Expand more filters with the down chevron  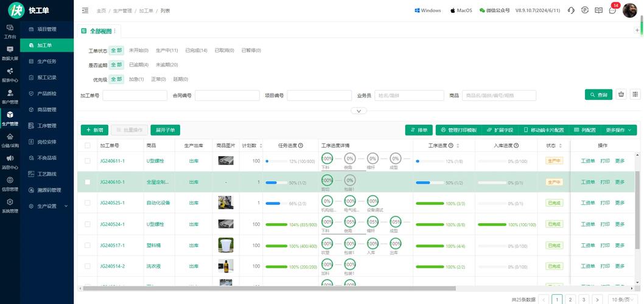pos(359,111)
